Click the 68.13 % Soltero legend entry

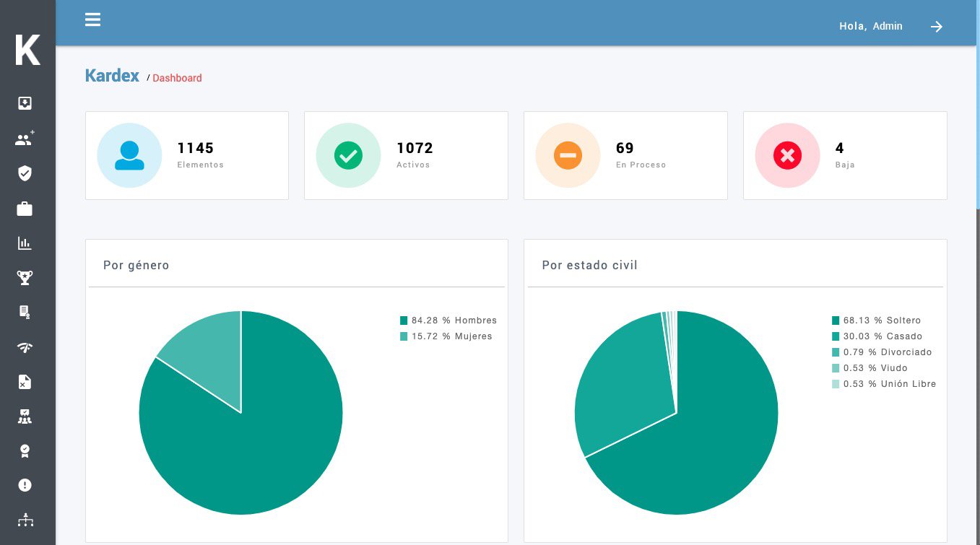click(x=876, y=321)
